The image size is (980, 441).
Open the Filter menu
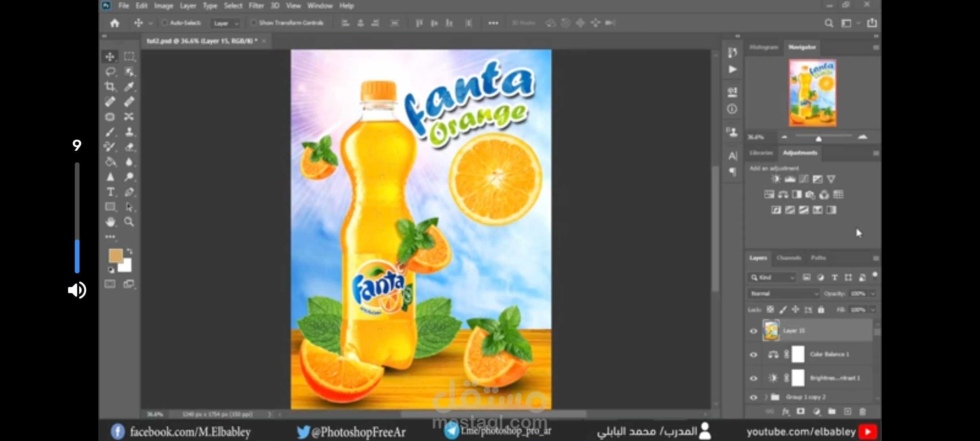(256, 6)
